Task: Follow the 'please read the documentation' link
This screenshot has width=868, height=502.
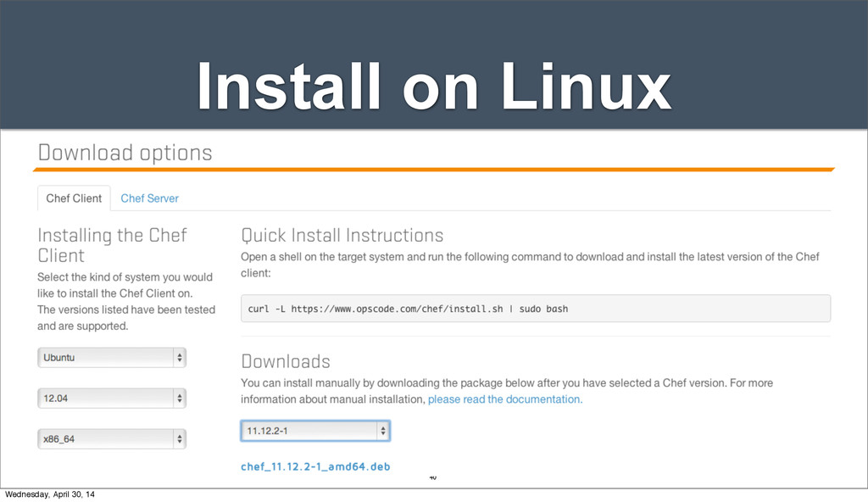Action: point(504,399)
